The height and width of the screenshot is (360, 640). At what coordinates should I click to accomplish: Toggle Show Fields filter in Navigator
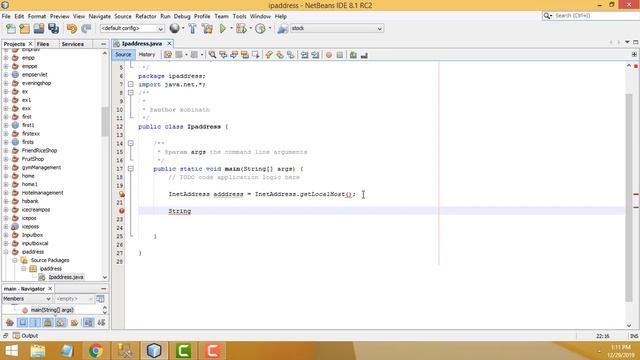tap(23, 323)
